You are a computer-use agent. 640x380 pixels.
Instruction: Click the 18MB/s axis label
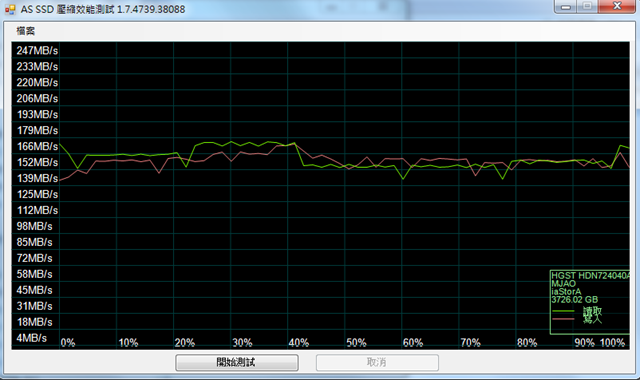click(35, 322)
